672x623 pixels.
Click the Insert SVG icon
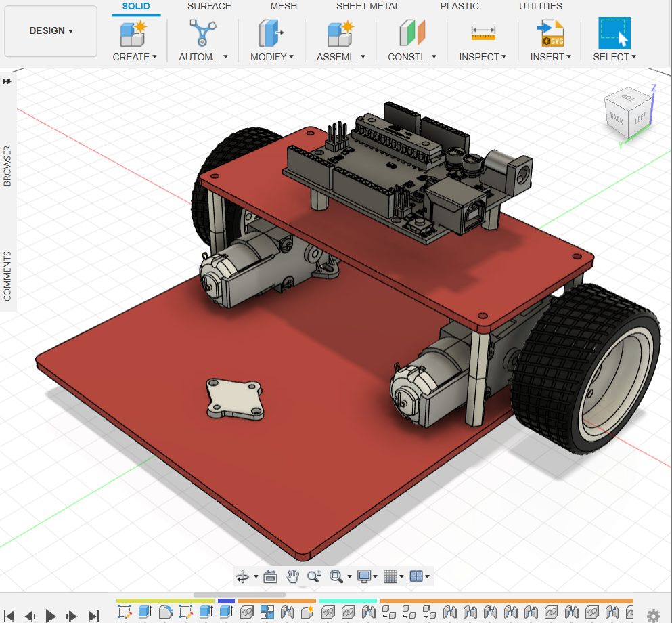pos(550,33)
